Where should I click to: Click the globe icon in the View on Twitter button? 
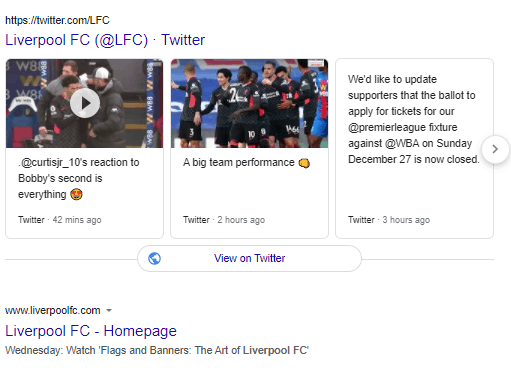pos(154,258)
